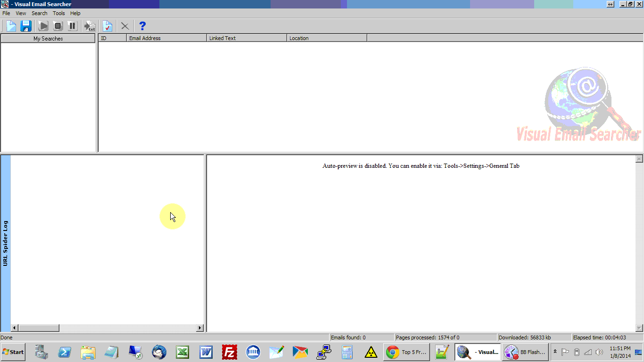
Task: Click the Elapsed time status field
Action: pyautogui.click(x=608, y=337)
